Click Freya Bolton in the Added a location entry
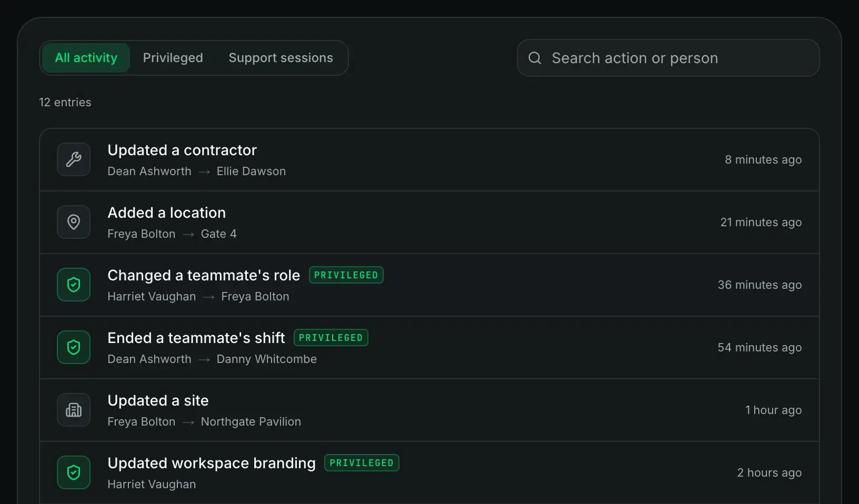 coord(142,234)
